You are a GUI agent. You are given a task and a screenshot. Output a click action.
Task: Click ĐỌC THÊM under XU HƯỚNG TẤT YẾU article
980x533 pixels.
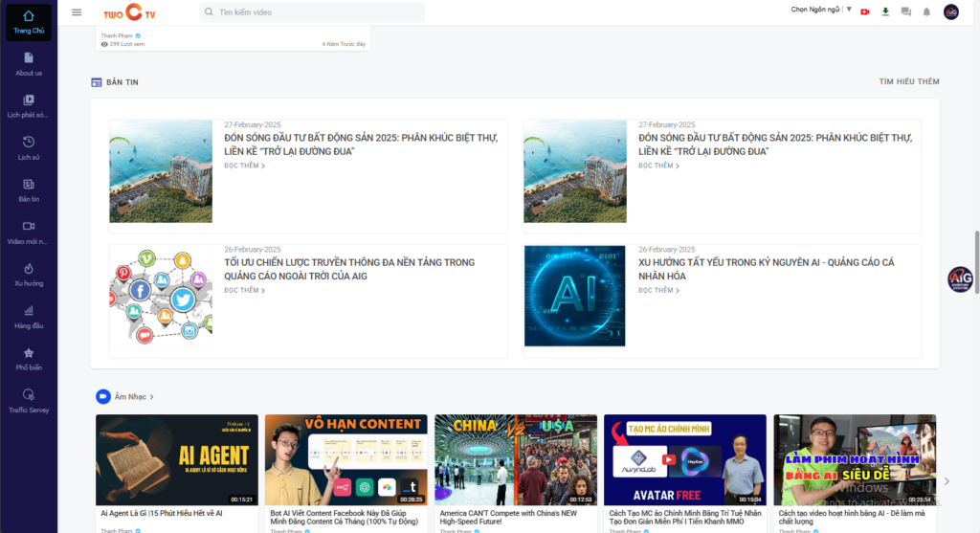pyautogui.click(x=658, y=290)
